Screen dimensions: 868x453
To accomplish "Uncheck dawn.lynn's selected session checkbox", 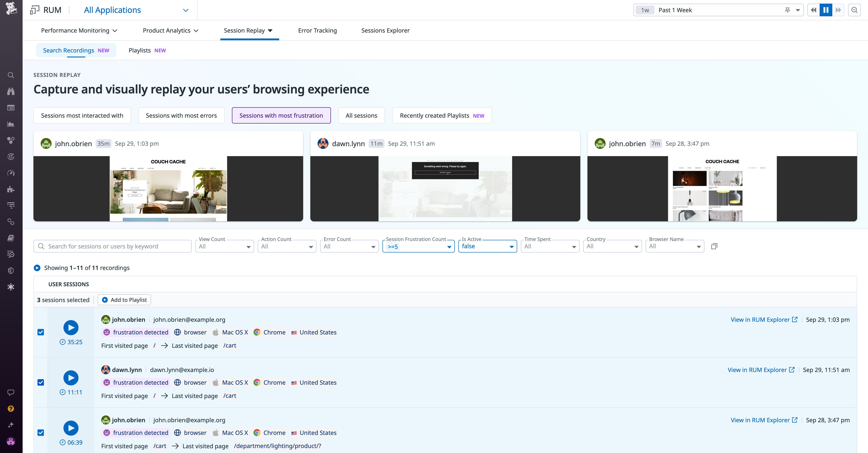I will [41, 382].
